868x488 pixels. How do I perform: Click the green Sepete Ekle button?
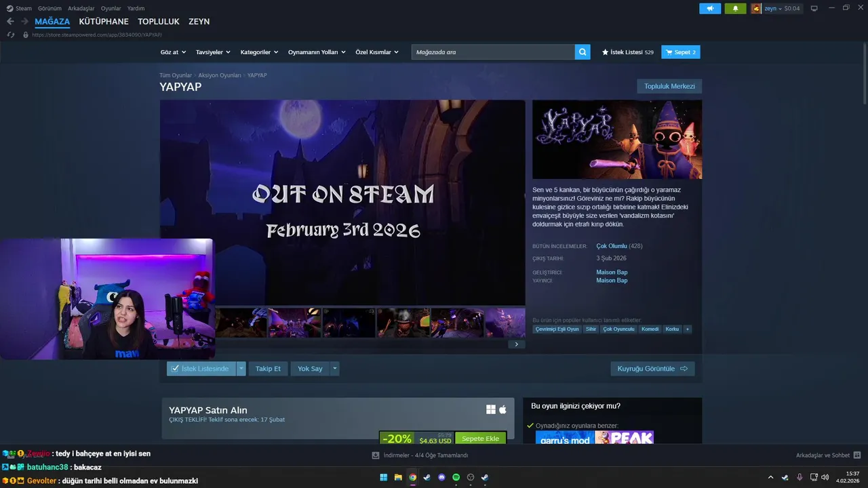point(480,439)
